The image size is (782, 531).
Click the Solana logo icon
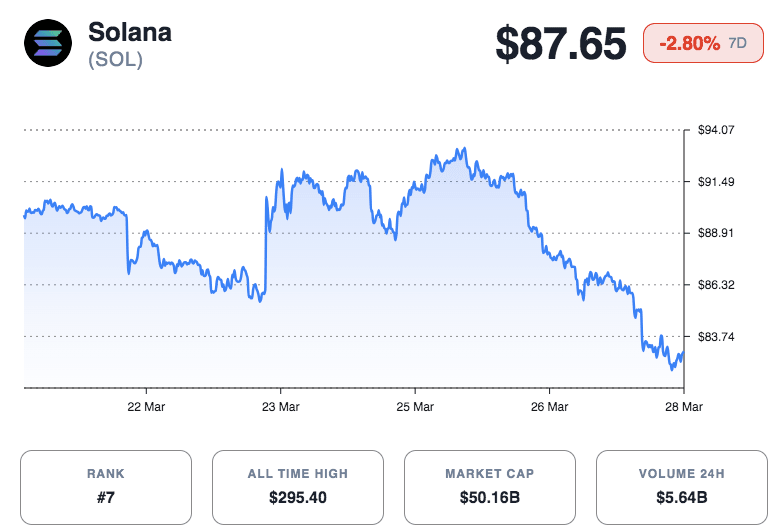point(49,44)
